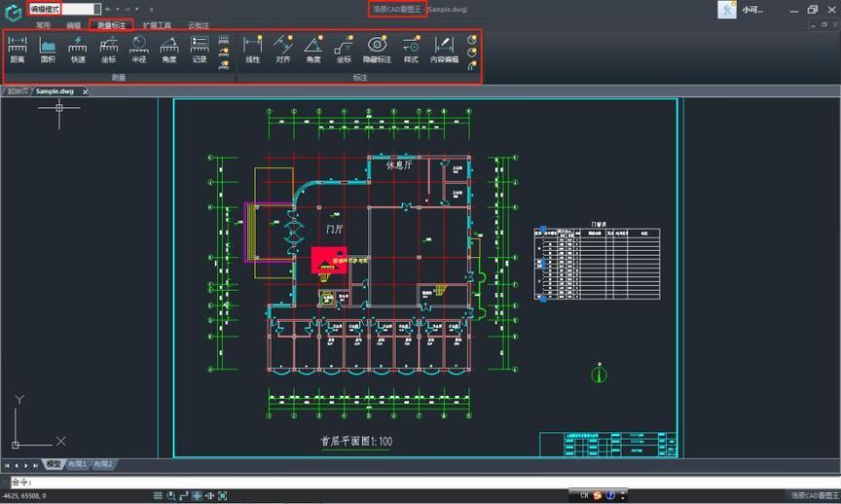Viewport: 841px width, 504px height.
Task: Toggle the first grid button in the status bar
Action: click(x=158, y=496)
